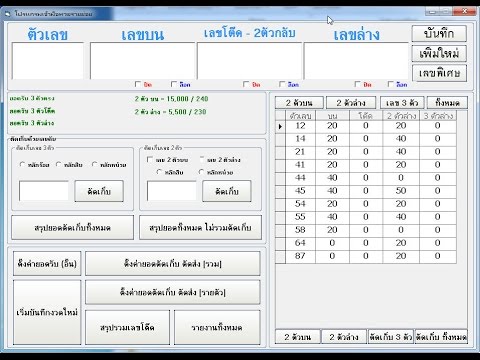Click the application icon in the title bar
This screenshot has height=360, width=480.
pos(8,14)
